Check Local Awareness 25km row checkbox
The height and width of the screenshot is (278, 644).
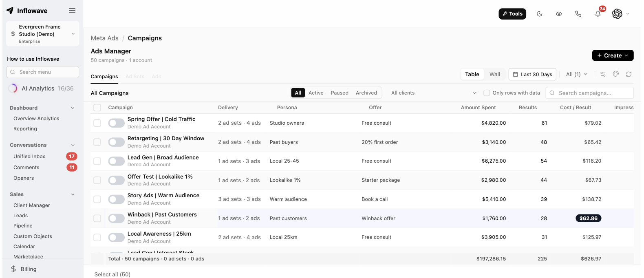(97, 237)
